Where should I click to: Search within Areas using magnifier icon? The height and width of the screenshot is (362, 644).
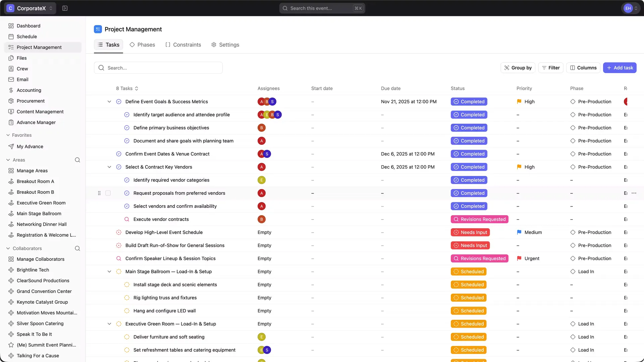77,160
